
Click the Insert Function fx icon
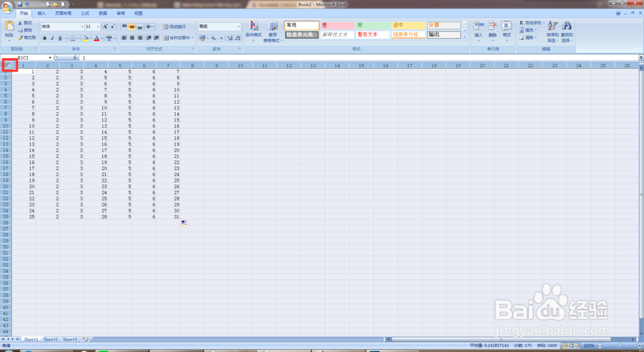75,57
